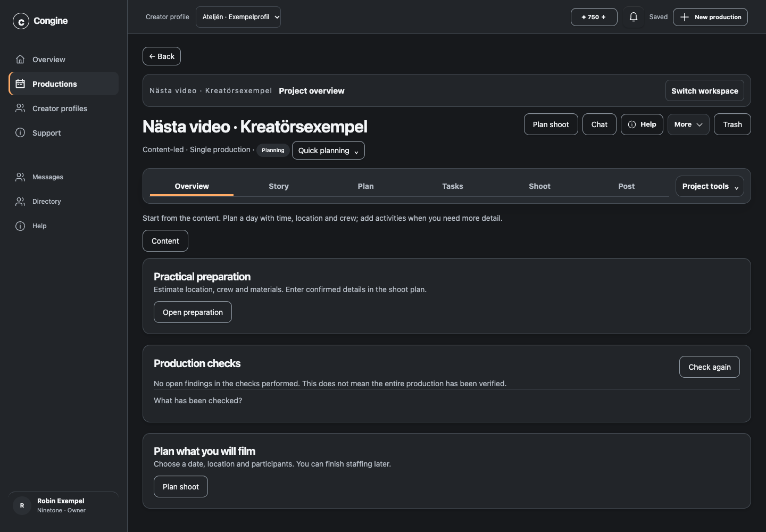Click the Congine logo icon
Viewport: 766px width, 532px height.
(x=21, y=21)
